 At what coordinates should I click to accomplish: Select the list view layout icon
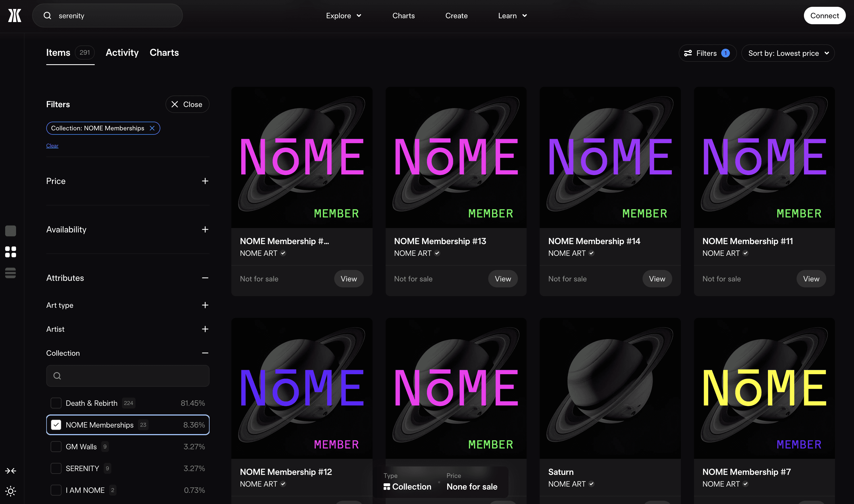(11, 273)
